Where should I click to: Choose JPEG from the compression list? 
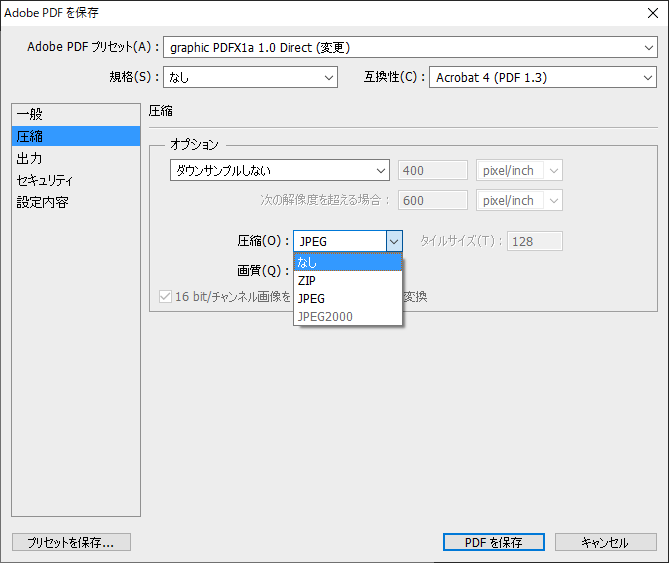348,298
